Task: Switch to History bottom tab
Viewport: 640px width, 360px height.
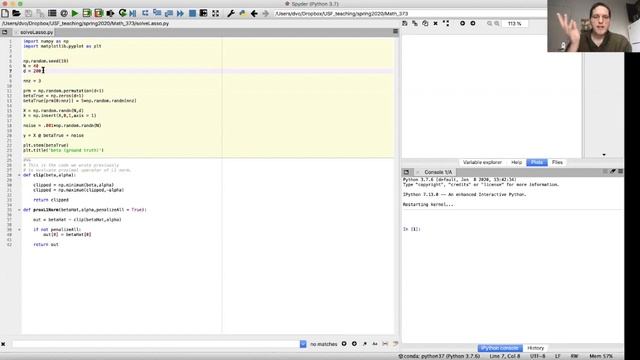Action: 536,348
